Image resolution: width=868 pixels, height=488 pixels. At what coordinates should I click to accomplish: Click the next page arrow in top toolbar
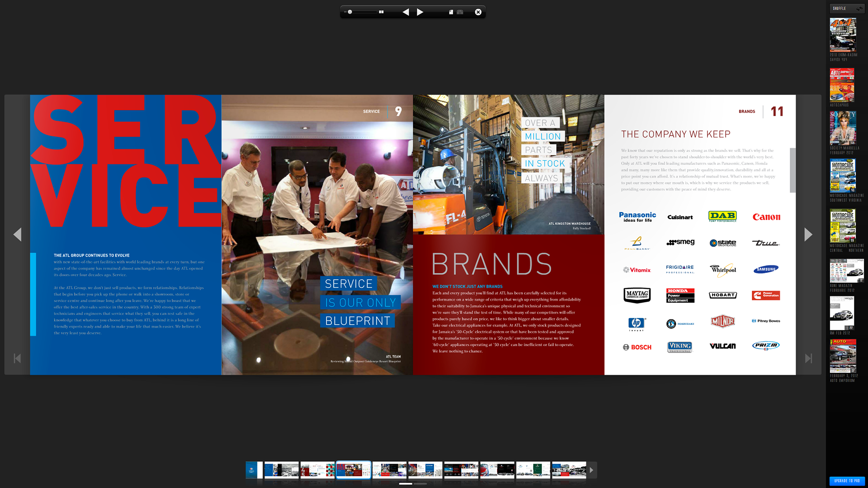pos(420,12)
